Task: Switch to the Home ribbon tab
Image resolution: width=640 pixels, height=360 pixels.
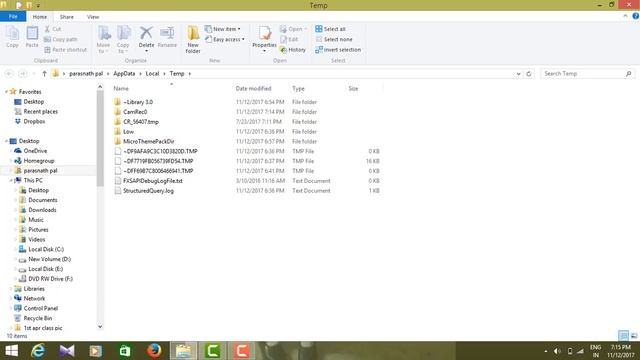Action: click(x=40, y=17)
